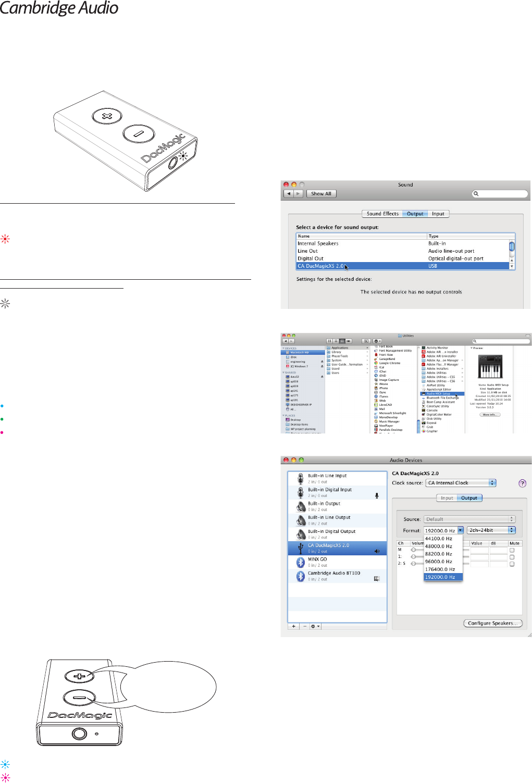The image size is (532, 783).
Task: Select the Line Out output device
Action: 403,251
